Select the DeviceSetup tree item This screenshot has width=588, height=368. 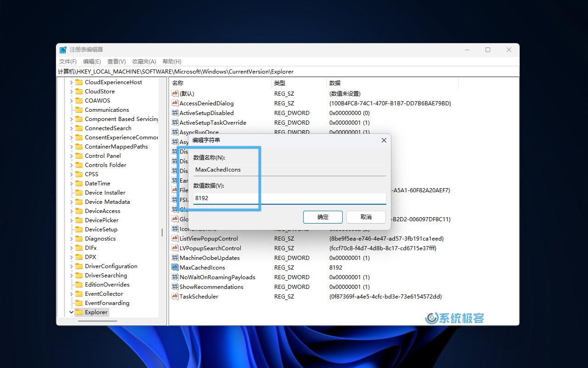pos(101,230)
